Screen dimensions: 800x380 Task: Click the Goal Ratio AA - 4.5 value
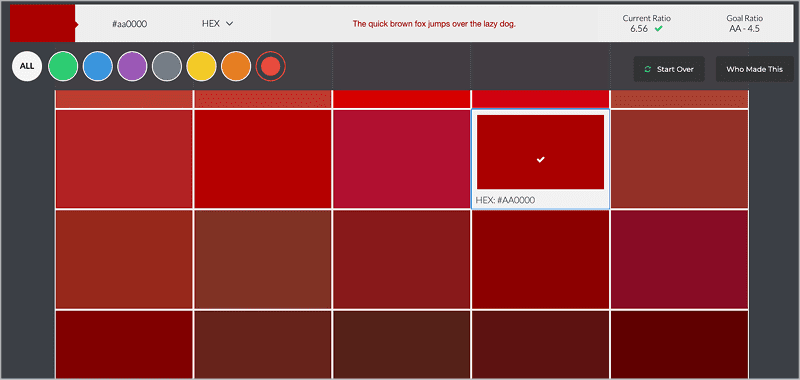(744, 29)
